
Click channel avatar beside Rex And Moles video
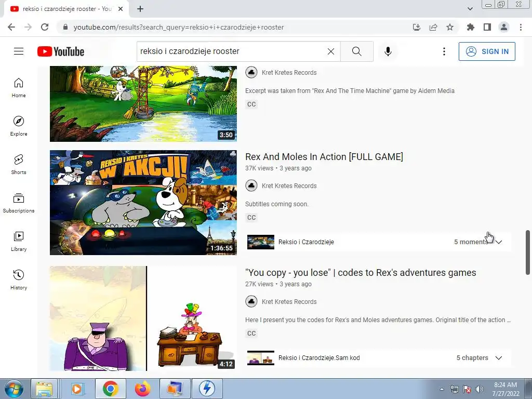[x=251, y=185]
